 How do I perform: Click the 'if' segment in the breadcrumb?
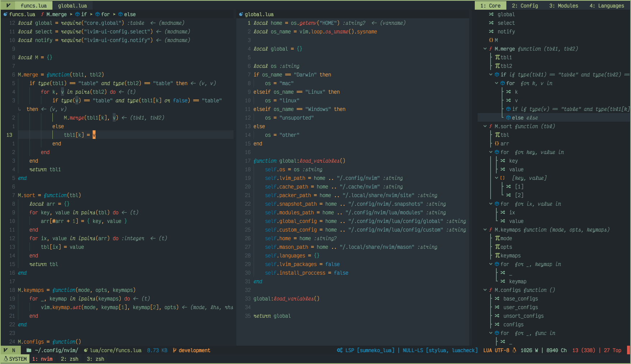coord(84,14)
